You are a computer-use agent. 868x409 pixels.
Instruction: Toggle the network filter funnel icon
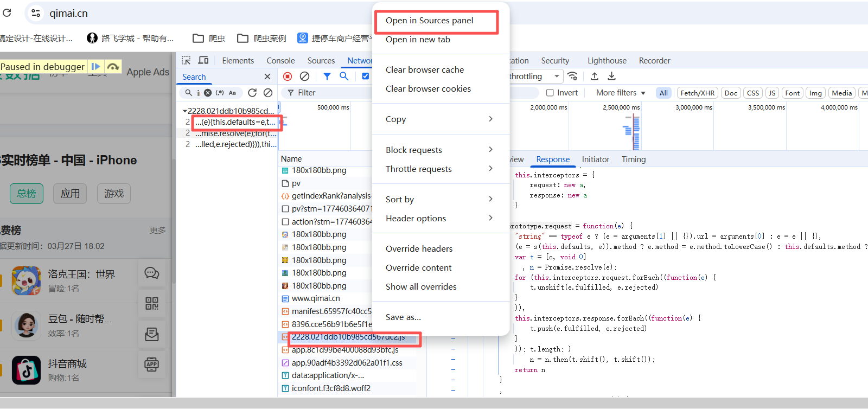(327, 76)
